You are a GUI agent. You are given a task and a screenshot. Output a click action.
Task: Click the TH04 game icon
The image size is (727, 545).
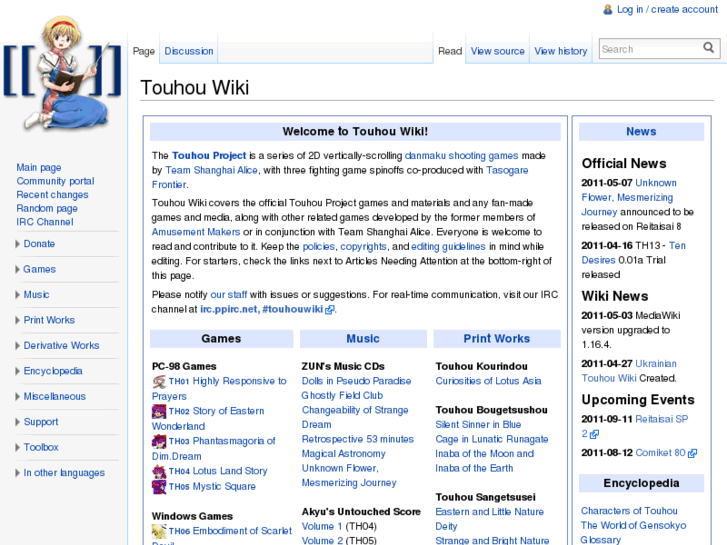(159, 471)
